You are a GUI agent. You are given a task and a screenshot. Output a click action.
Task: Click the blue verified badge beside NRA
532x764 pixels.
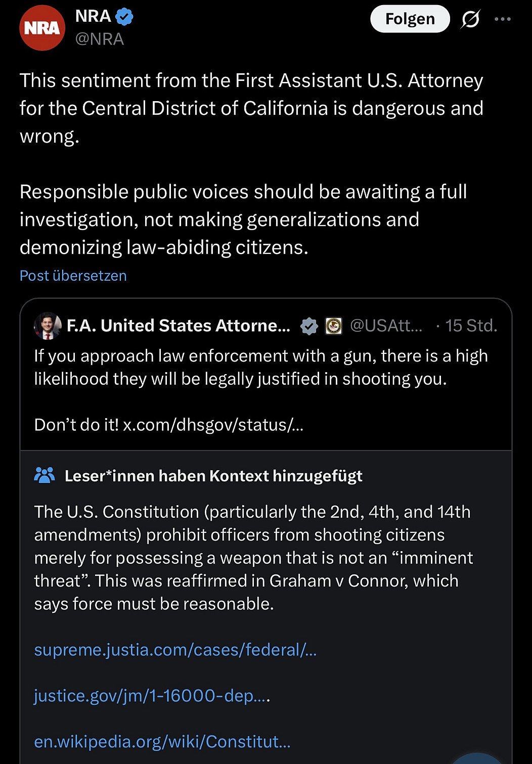point(124,17)
